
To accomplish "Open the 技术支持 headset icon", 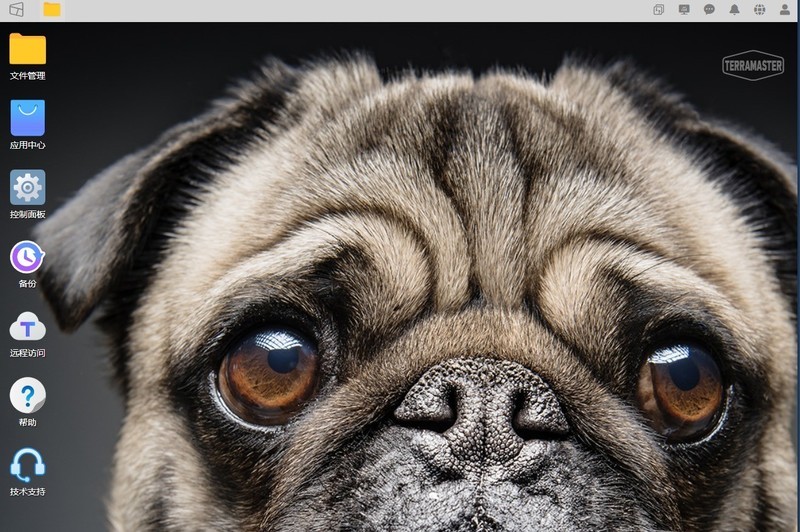I will coord(28,465).
